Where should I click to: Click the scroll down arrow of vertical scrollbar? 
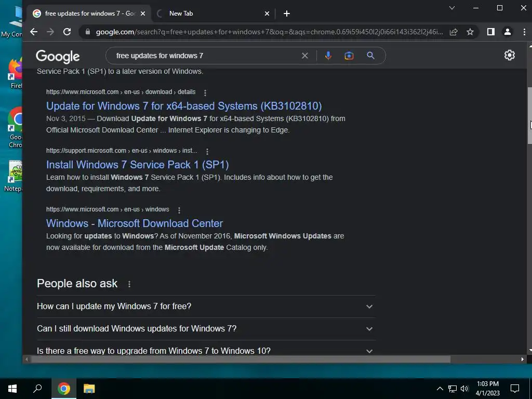click(x=530, y=351)
